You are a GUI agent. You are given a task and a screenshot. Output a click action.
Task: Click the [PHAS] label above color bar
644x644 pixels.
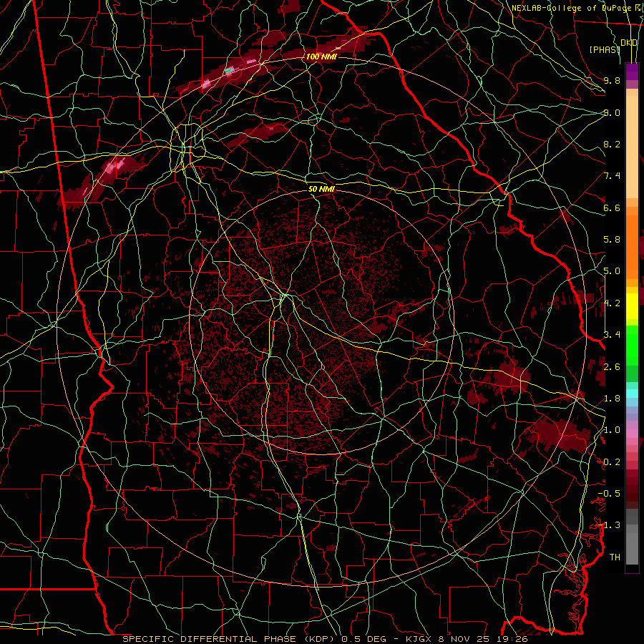tap(605, 49)
